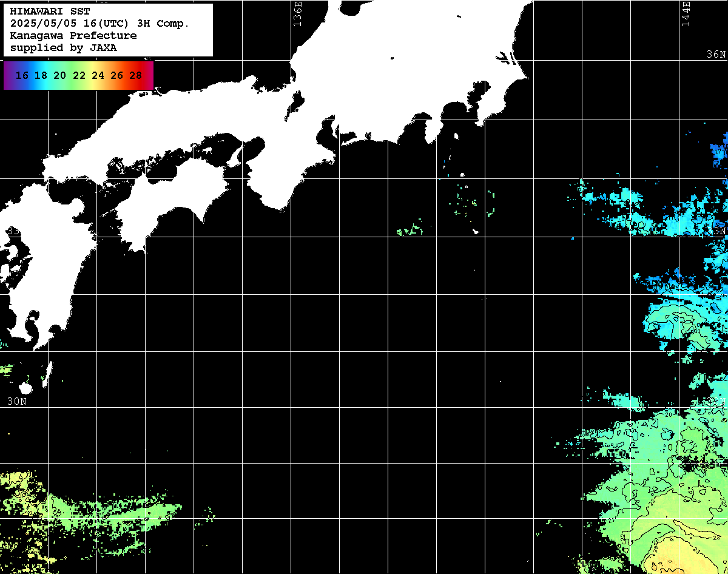Click the '30N' latitude label on the left edge

coord(17,401)
